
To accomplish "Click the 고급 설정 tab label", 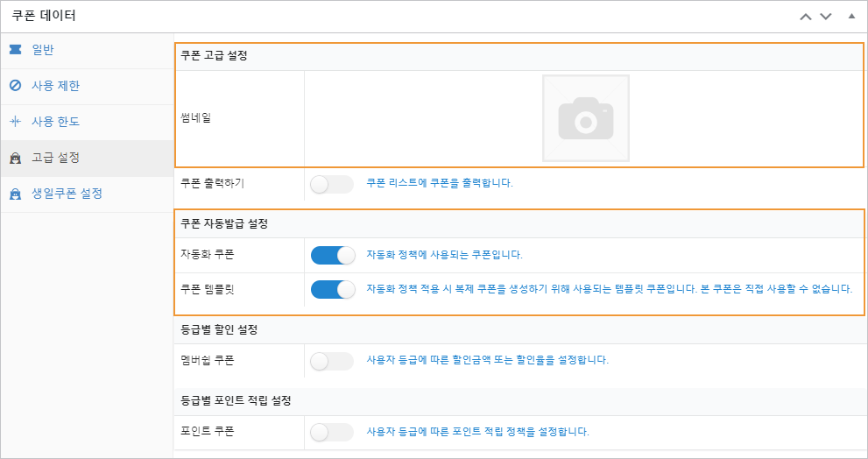I will pos(55,158).
